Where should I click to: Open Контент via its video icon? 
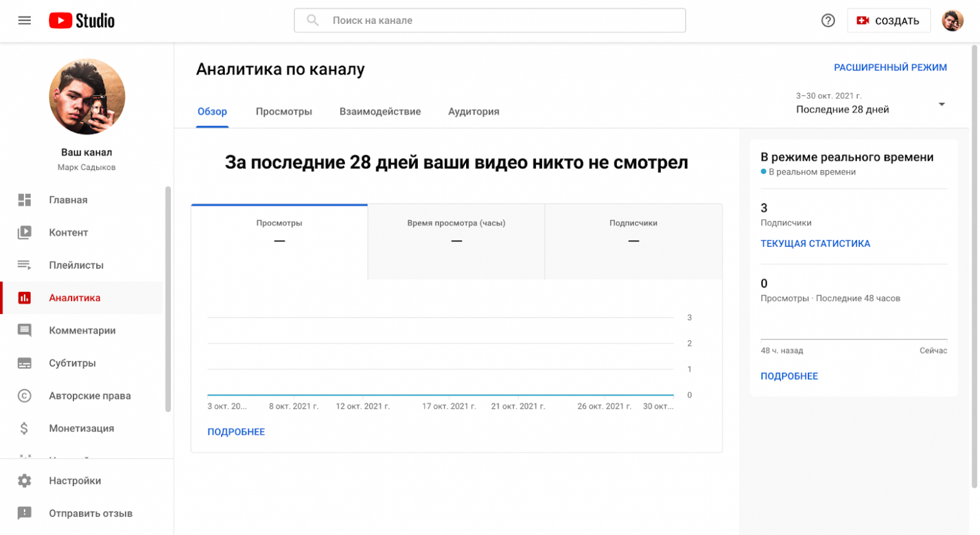coord(24,232)
